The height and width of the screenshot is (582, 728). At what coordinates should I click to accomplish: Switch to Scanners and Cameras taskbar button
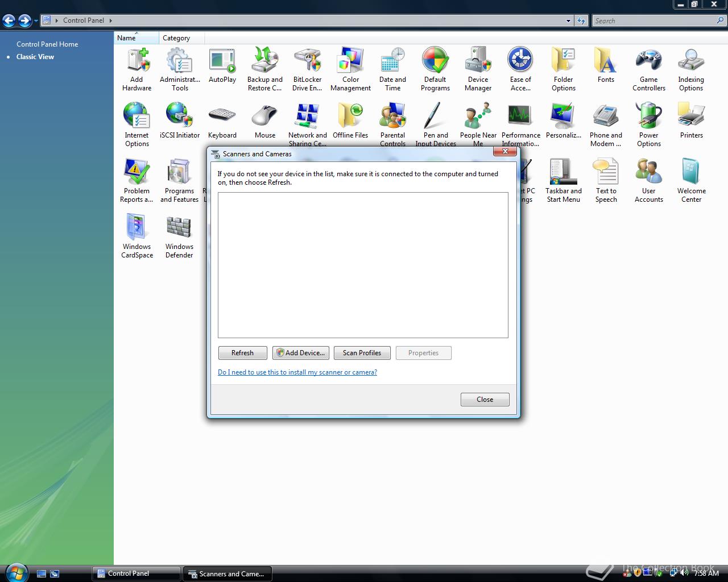coord(227,573)
